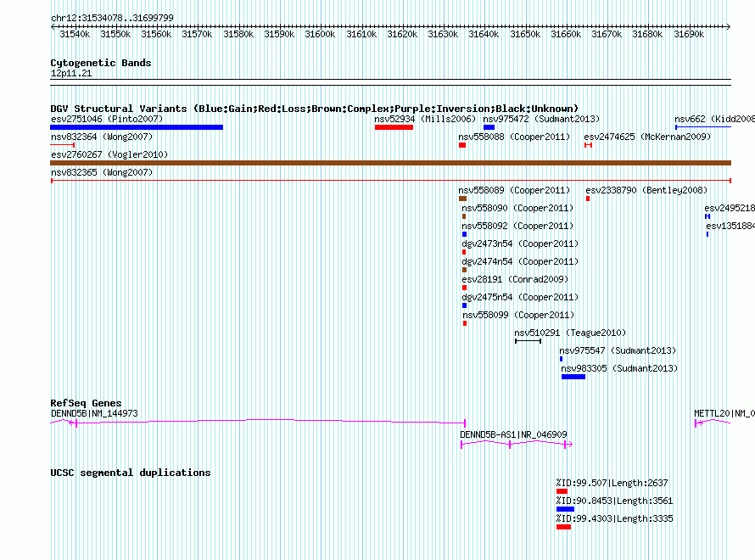The image size is (755, 560).
Task: Click the small red esv2474625 marker
Action: click(588, 145)
